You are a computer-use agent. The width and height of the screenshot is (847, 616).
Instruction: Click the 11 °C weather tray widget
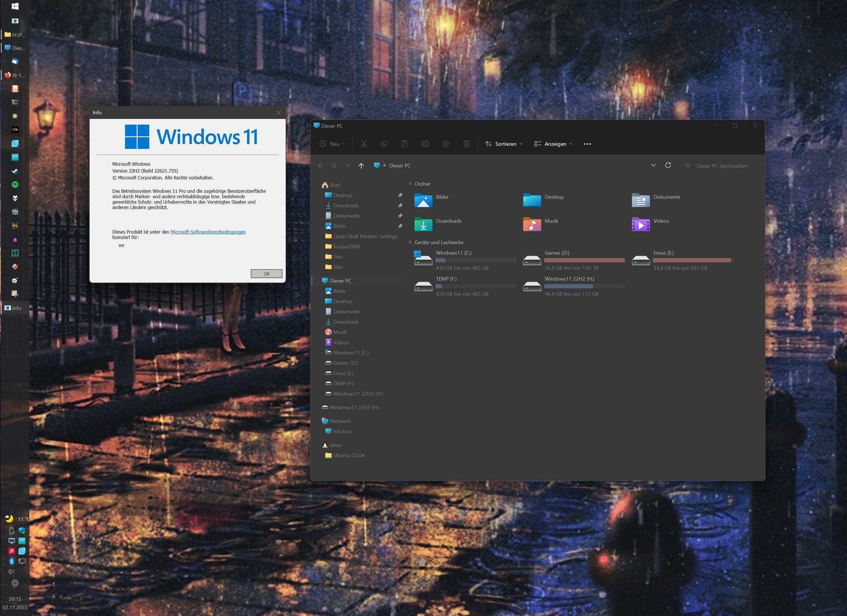[x=17, y=519]
